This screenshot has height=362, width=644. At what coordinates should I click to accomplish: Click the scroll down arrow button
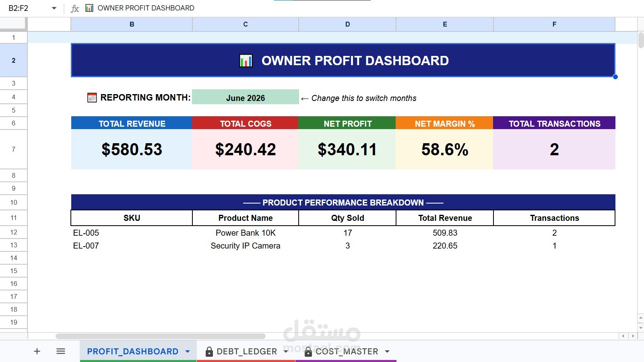(x=641, y=328)
